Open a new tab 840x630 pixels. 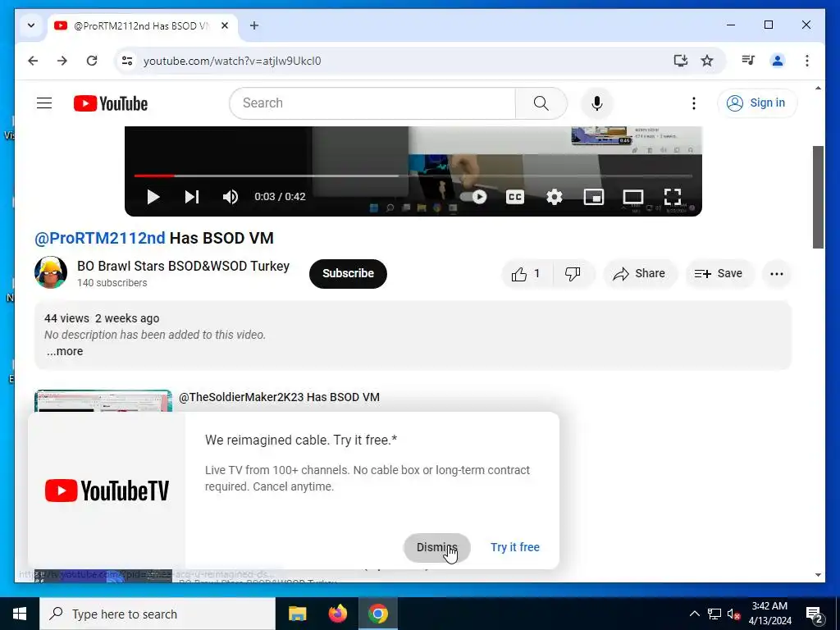pyautogui.click(x=254, y=25)
